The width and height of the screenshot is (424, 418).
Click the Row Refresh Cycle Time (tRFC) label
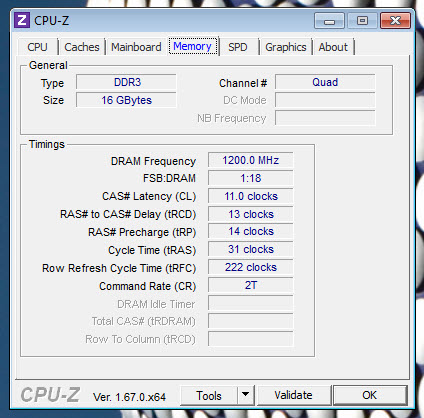tap(119, 268)
